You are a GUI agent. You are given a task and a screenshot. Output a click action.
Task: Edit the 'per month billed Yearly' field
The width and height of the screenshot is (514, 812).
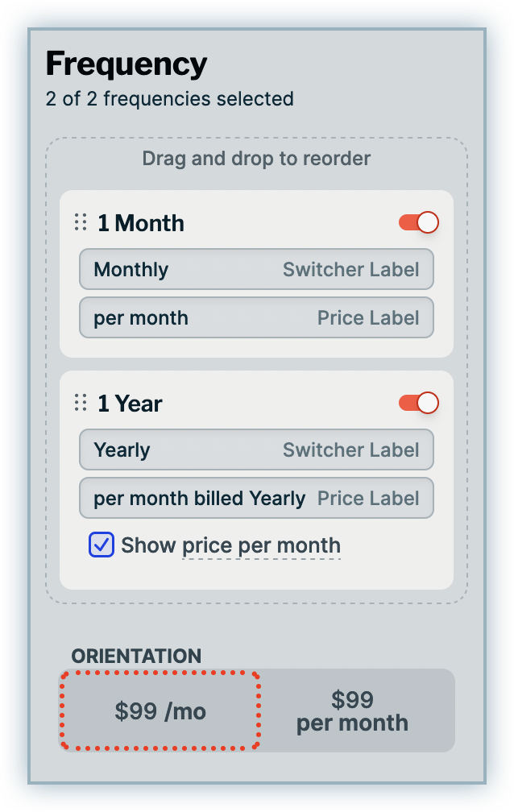(199, 498)
